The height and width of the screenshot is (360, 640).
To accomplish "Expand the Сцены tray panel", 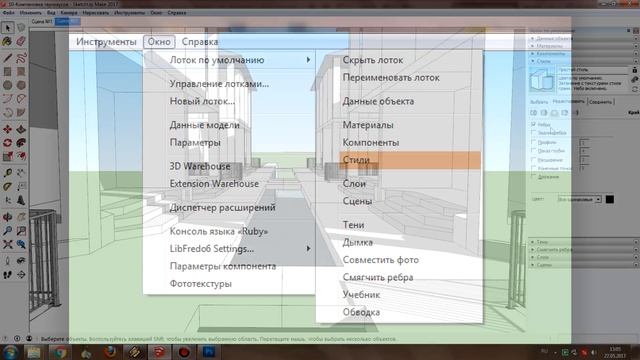I will click(584, 265).
